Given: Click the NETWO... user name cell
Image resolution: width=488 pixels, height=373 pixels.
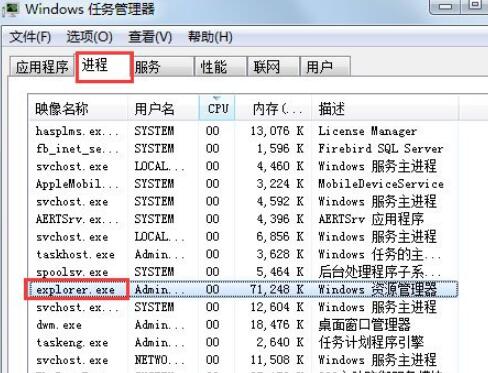Looking at the screenshot, I should coord(159,360).
